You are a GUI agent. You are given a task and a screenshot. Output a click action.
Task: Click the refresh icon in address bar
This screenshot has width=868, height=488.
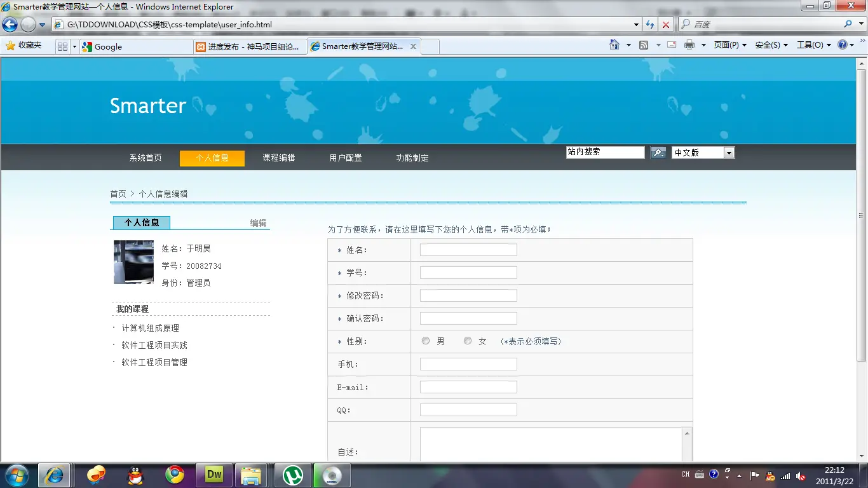pyautogui.click(x=649, y=25)
